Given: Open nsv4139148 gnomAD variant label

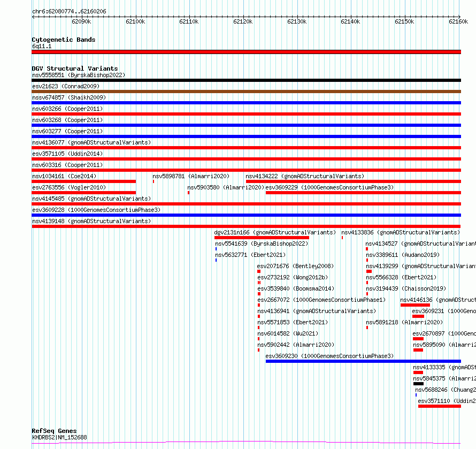Looking at the screenshot, I should point(91,221).
